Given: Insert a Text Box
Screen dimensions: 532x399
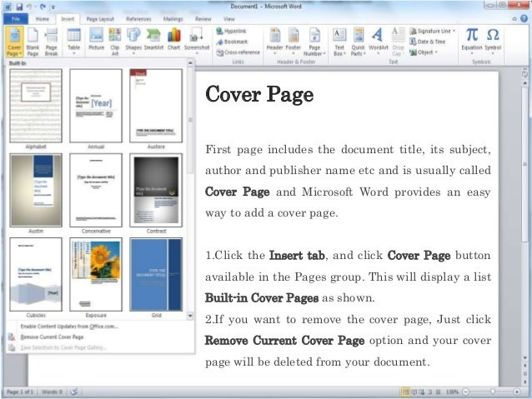Looking at the screenshot, I should [x=339, y=42].
